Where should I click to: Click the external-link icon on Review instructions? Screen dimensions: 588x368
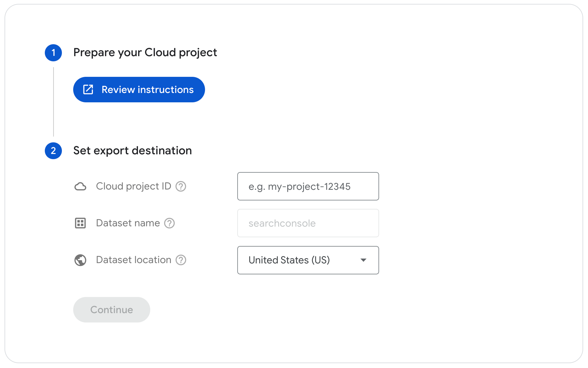pos(88,89)
